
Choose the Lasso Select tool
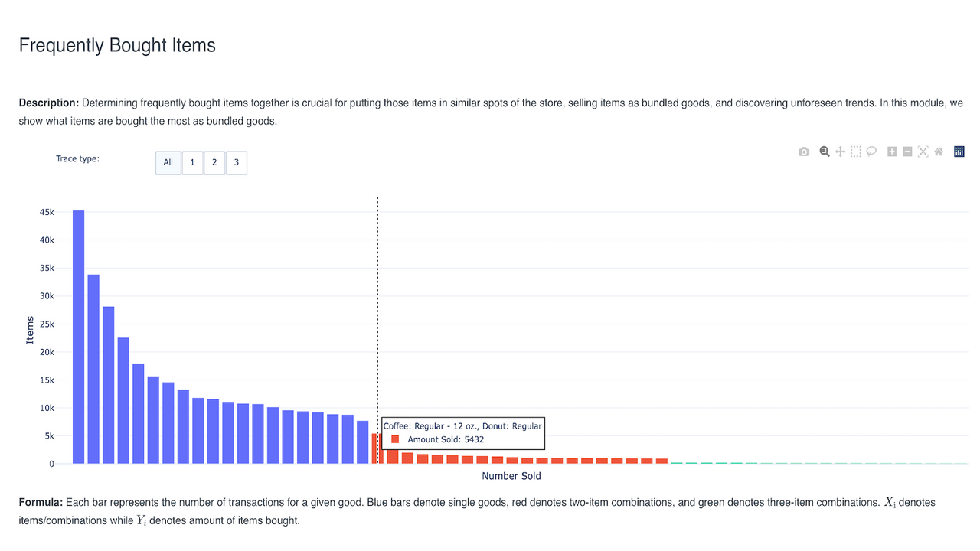point(871,152)
